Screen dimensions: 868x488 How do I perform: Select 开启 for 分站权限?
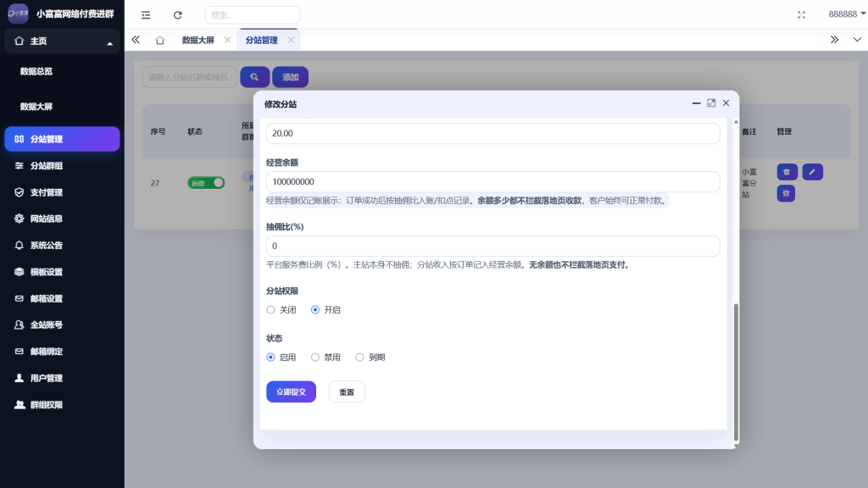click(x=326, y=310)
